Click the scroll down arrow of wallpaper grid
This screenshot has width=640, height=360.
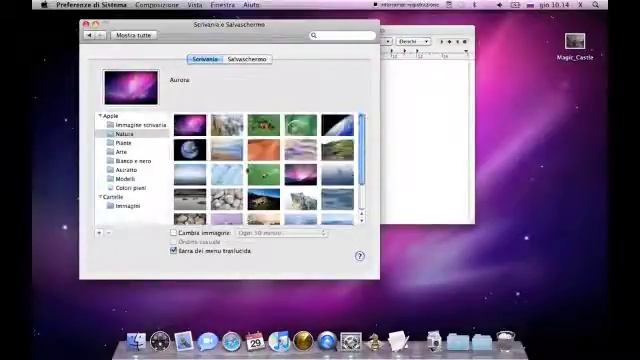(362, 220)
